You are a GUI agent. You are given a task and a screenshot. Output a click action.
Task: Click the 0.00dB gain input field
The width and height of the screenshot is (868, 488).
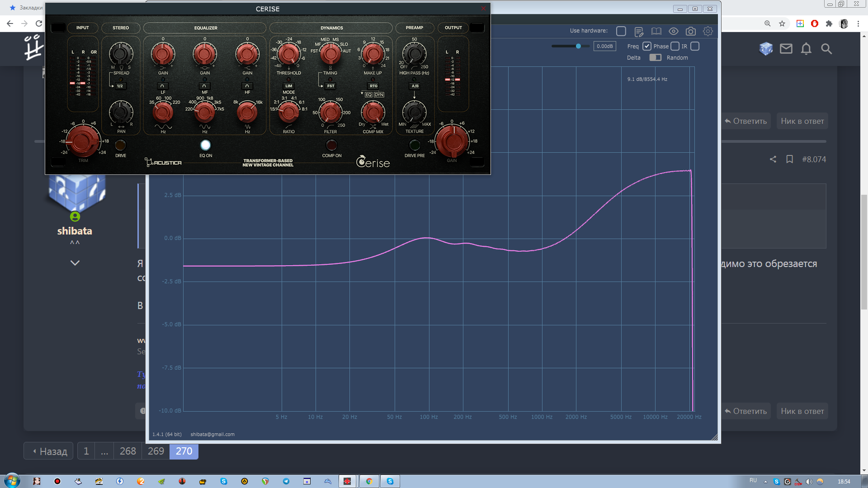pos(604,46)
